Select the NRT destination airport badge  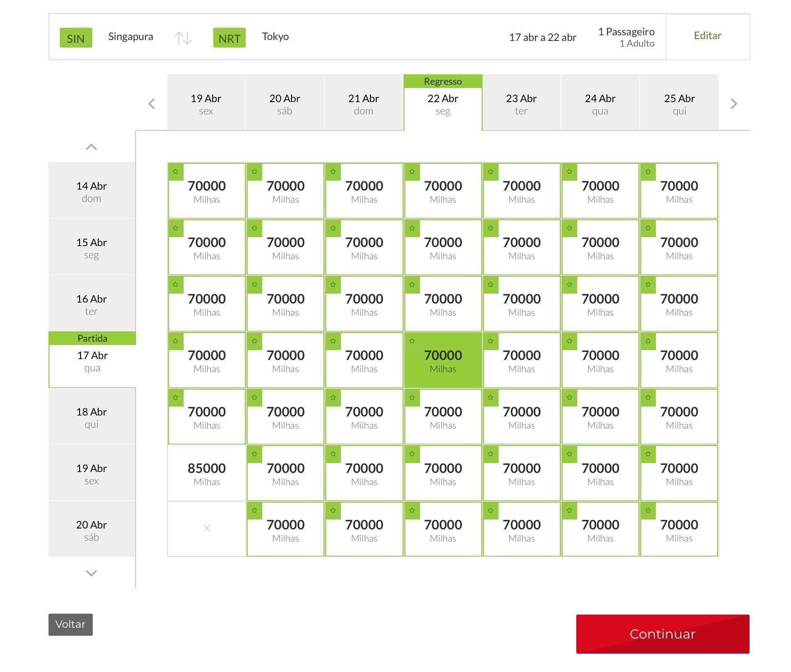pos(229,38)
